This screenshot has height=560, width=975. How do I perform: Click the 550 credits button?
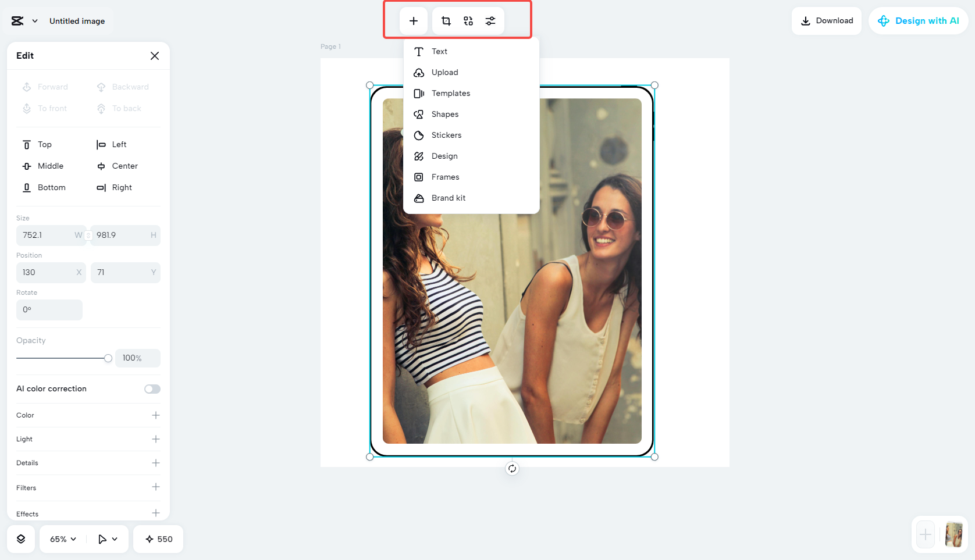point(158,538)
